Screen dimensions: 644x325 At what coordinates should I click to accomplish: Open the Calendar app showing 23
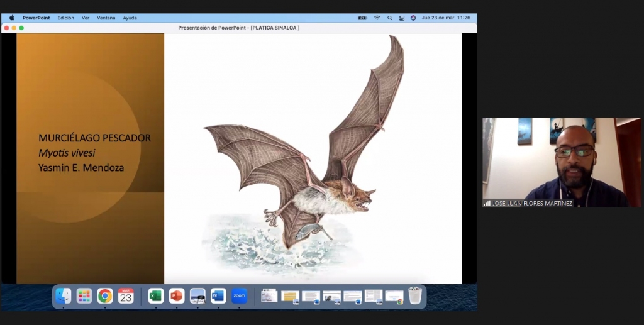pos(126,296)
